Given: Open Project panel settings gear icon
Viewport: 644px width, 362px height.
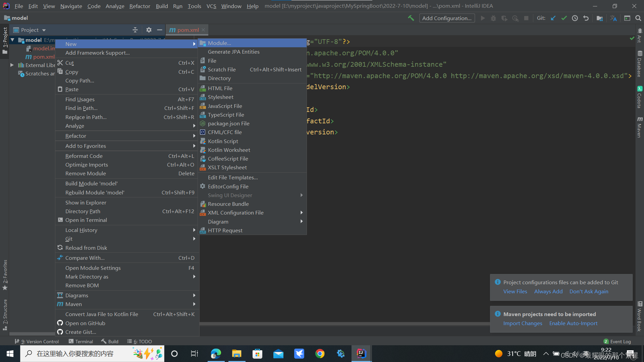Looking at the screenshot, I should [149, 30].
